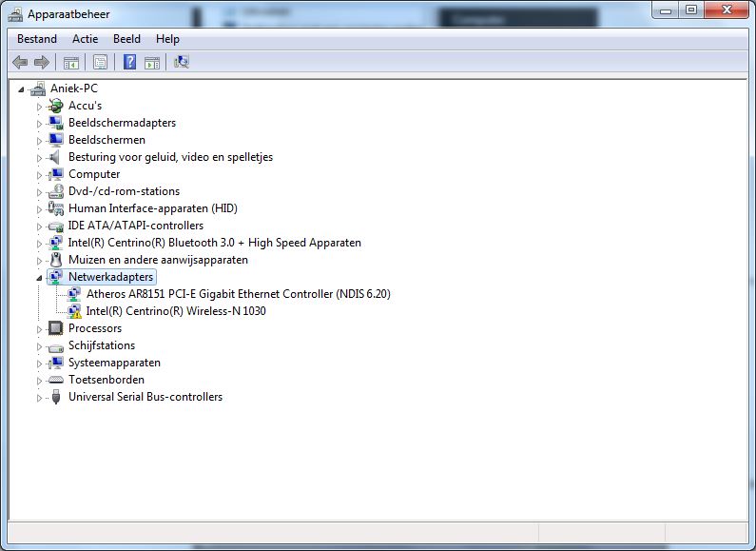The height and width of the screenshot is (551, 756).
Task: Click the Back arrow toolbar icon
Action: [20, 62]
